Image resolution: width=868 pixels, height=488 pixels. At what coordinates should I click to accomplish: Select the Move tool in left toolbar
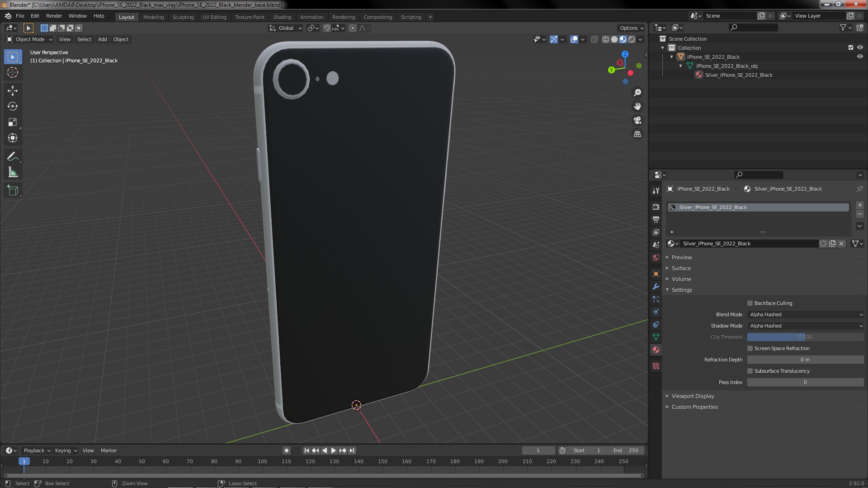point(13,90)
